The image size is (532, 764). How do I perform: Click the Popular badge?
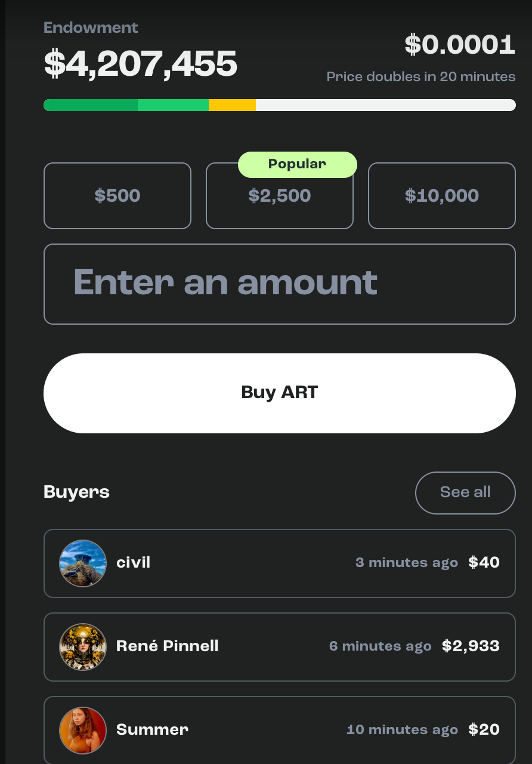298,164
